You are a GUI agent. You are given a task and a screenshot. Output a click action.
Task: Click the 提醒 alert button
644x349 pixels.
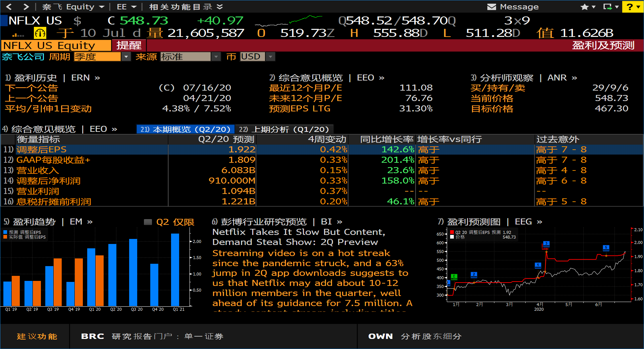click(x=129, y=45)
